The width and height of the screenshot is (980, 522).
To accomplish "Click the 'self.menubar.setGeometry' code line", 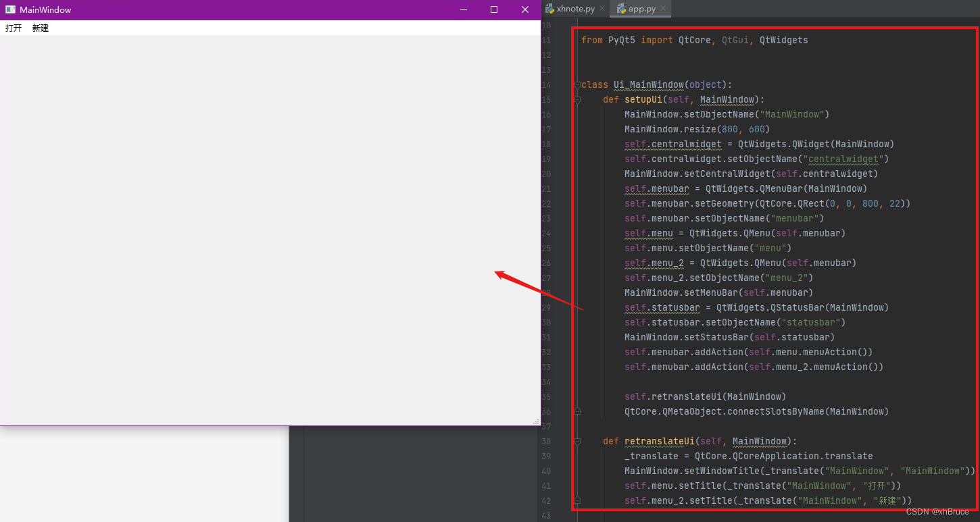I will point(768,203).
